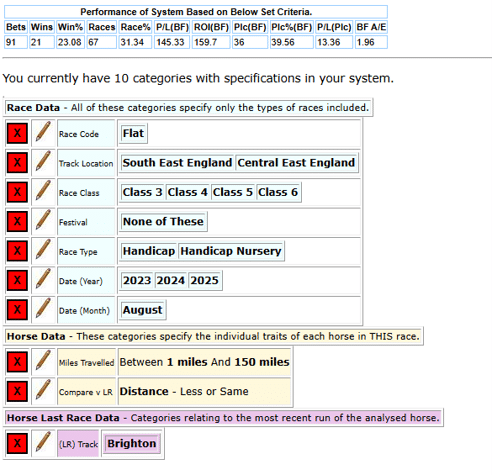Edit Date (Month) with pencil icon
This screenshot has width=492, height=475.
(x=43, y=308)
